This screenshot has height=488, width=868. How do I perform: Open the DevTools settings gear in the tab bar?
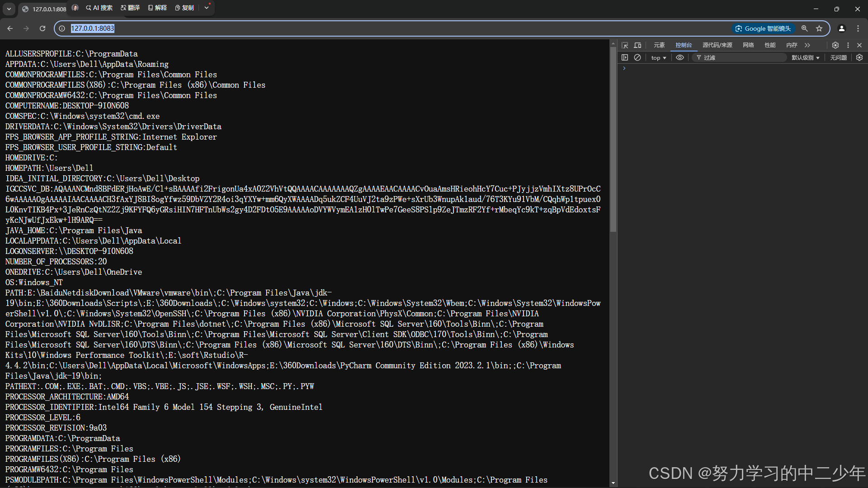click(835, 45)
